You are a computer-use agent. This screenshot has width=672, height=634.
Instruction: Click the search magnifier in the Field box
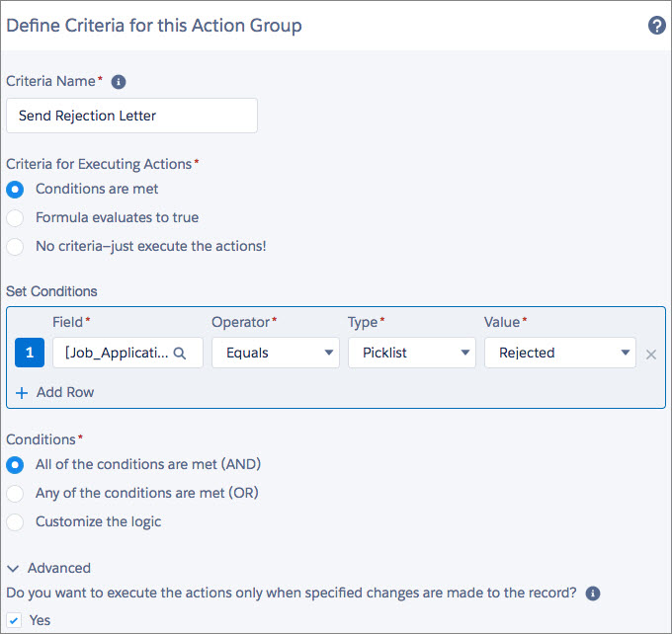pyautogui.click(x=180, y=353)
